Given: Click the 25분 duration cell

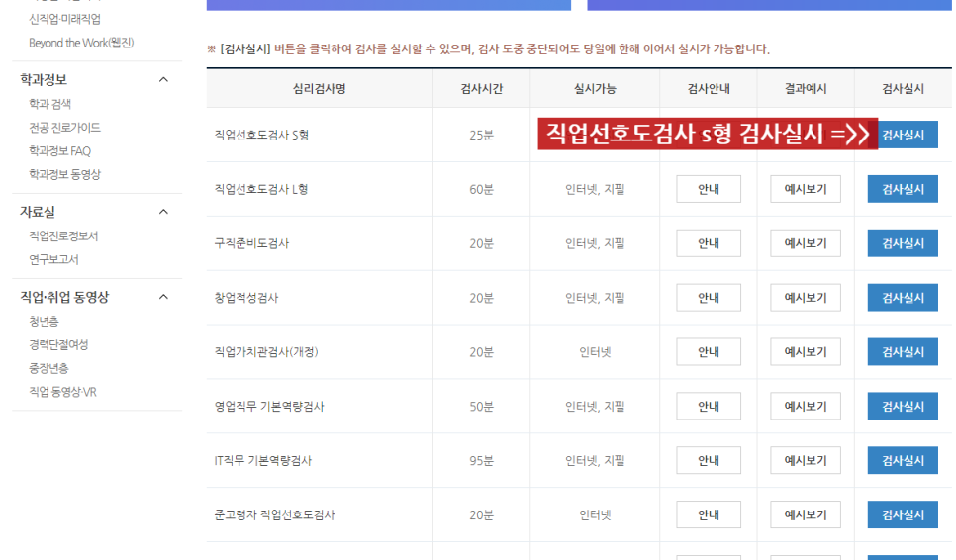Looking at the screenshot, I should click(482, 135).
